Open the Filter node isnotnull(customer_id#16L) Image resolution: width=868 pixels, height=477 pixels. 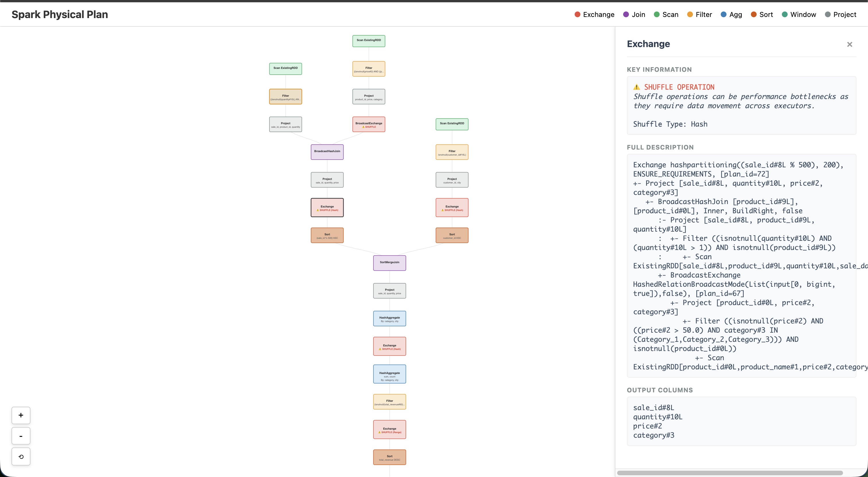coord(452,152)
